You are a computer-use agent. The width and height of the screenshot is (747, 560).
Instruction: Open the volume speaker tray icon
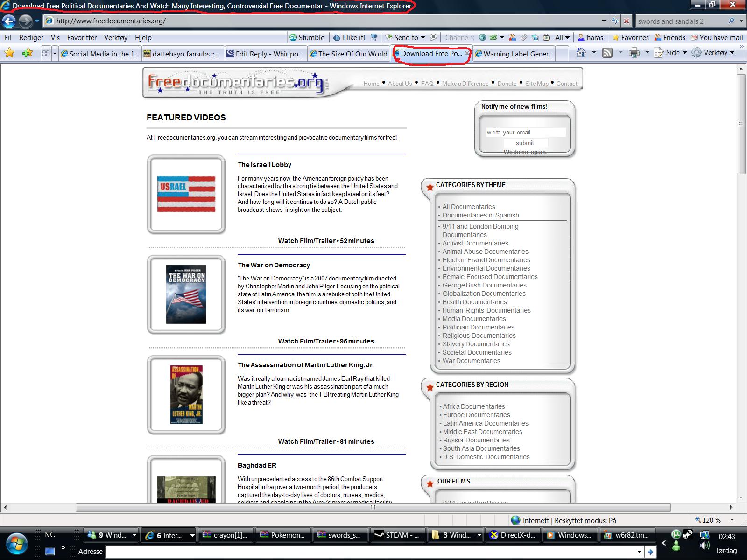point(705,546)
